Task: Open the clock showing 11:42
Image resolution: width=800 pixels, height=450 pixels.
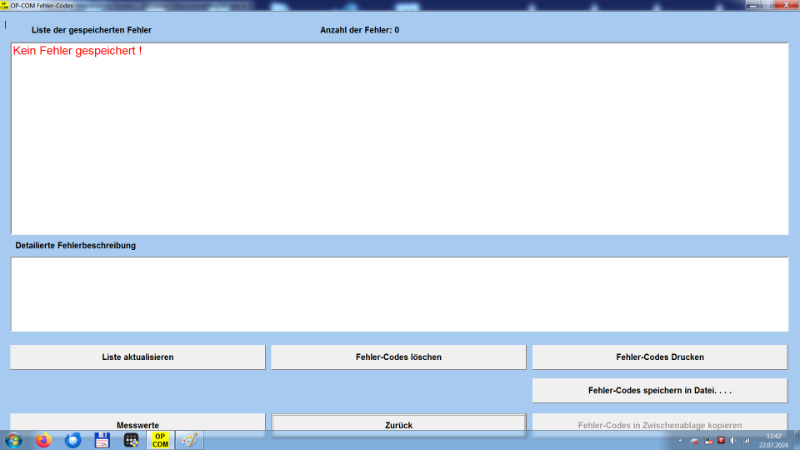Action: point(773,441)
